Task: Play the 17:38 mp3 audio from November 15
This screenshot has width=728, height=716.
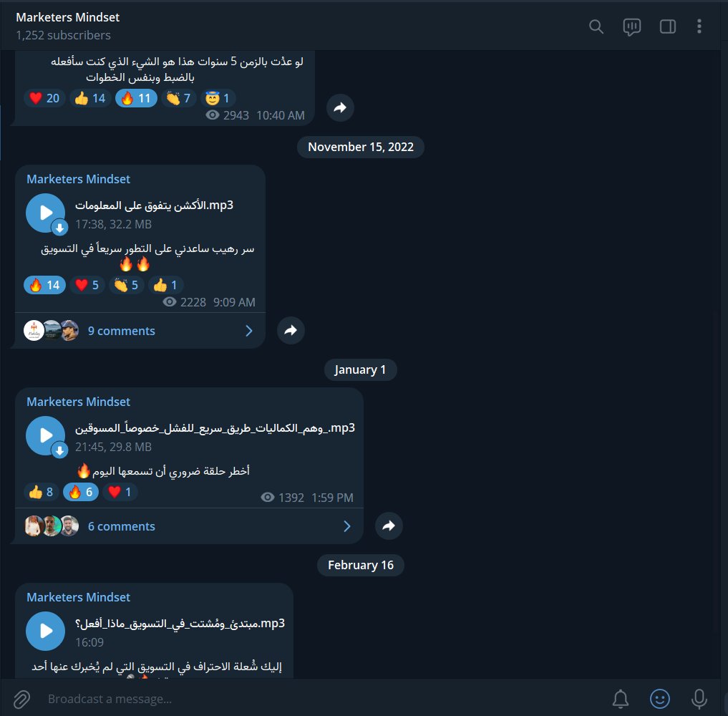Action: point(46,213)
